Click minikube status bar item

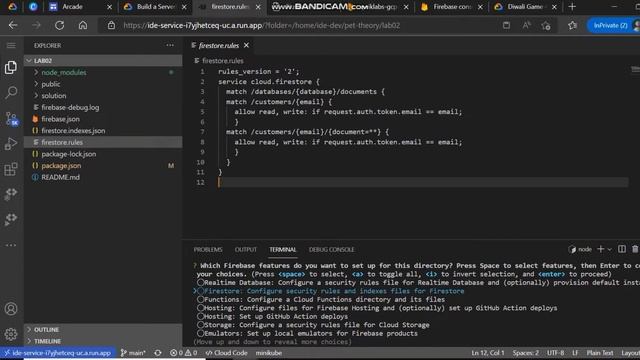coord(269,353)
